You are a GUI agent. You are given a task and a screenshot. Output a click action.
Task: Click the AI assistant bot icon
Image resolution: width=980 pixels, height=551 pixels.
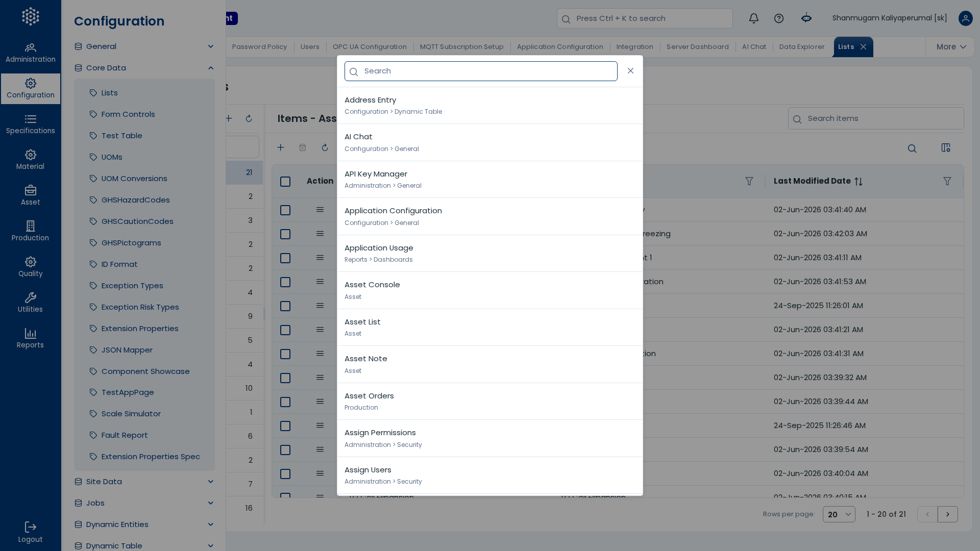coord(806,18)
